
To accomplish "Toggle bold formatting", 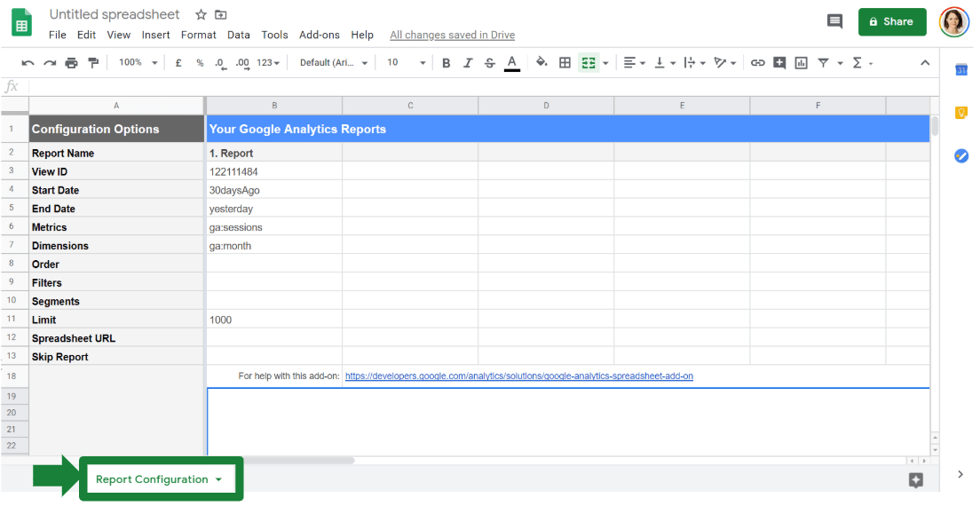I will 446,63.
